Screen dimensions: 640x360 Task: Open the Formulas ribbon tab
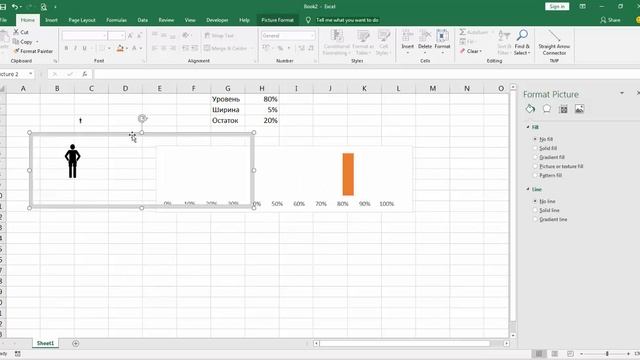116,20
